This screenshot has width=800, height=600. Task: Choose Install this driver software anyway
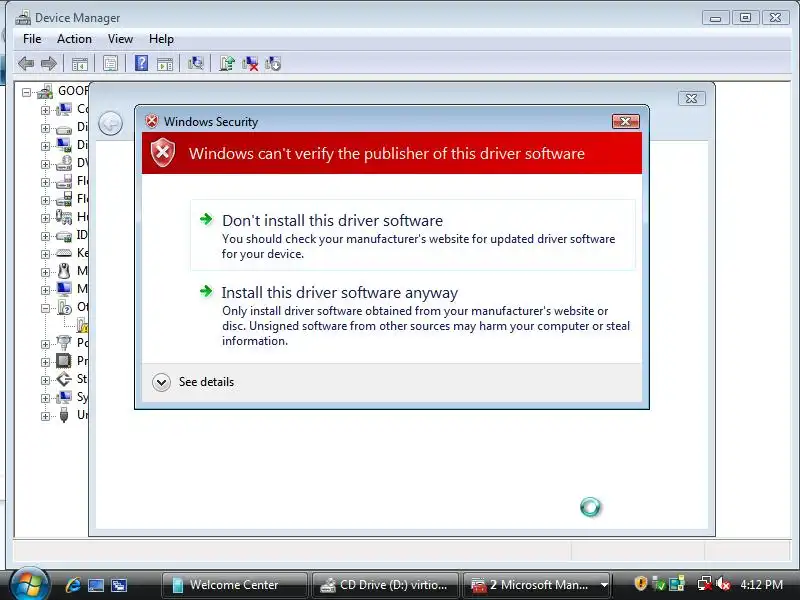point(413,316)
